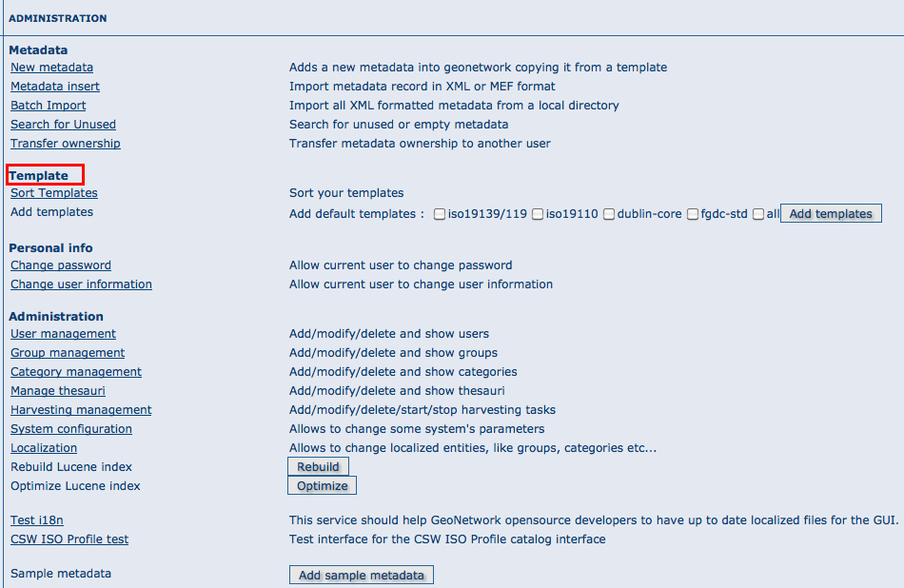Open Search for Unused
The height and width of the screenshot is (588, 904).
(x=63, y=125)
